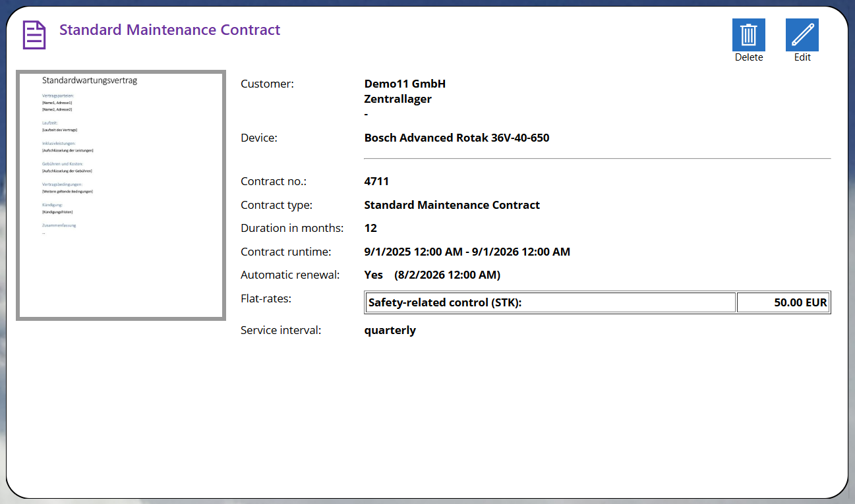The width and height of the screenshot is (855, 504).
Task: Click the Automatic renewal Yes indicator
Action: (x=374, y=275)
